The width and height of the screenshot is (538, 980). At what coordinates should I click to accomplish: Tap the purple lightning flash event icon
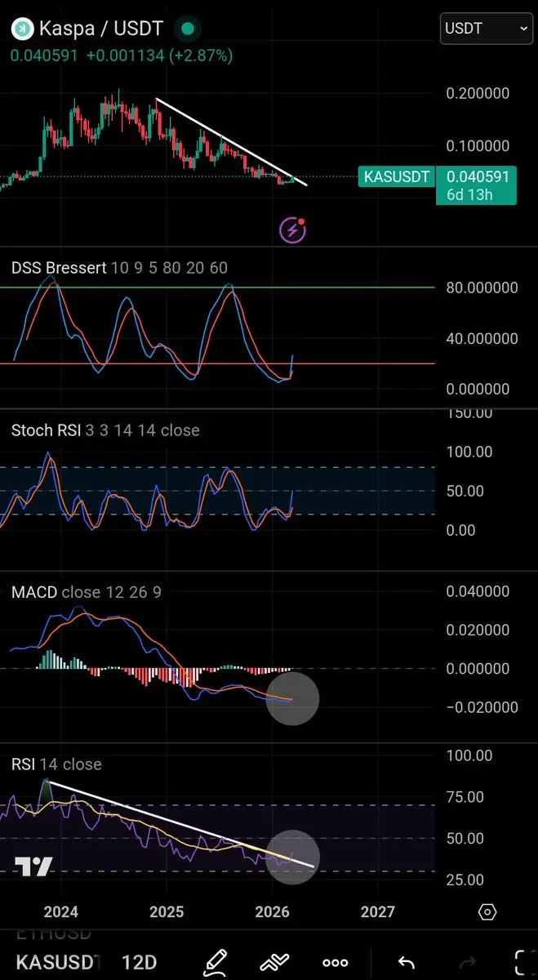click(x=293, y=230)
